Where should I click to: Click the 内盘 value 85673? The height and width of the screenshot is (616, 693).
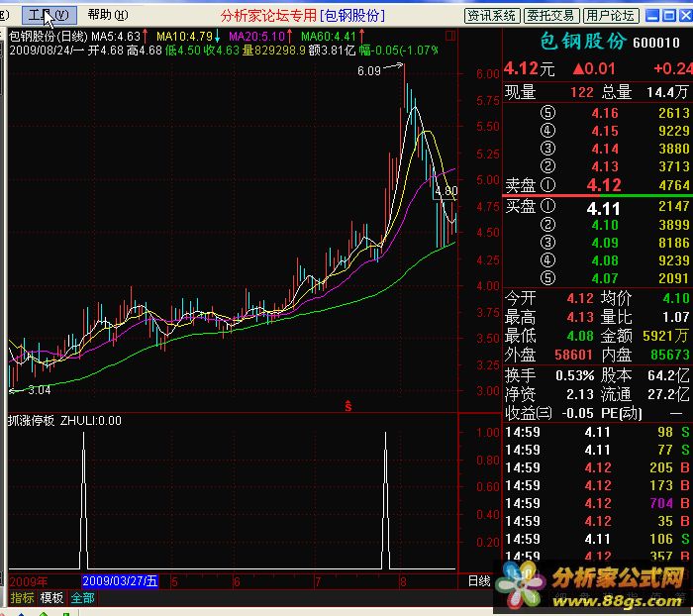click(x=669, y=355)
